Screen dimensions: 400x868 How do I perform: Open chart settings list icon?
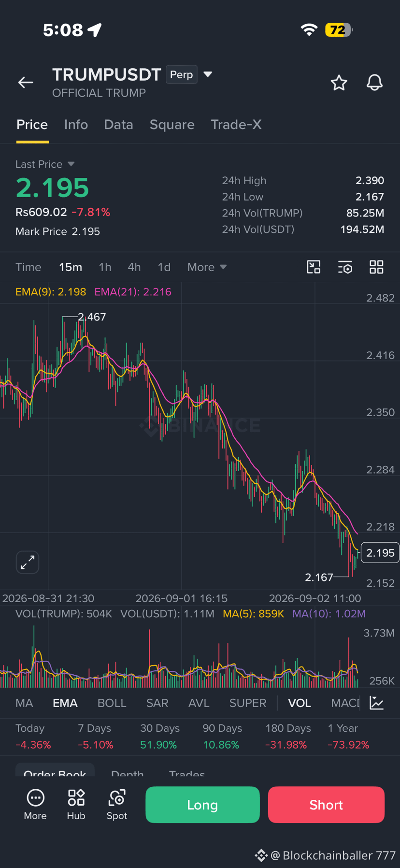345,267
